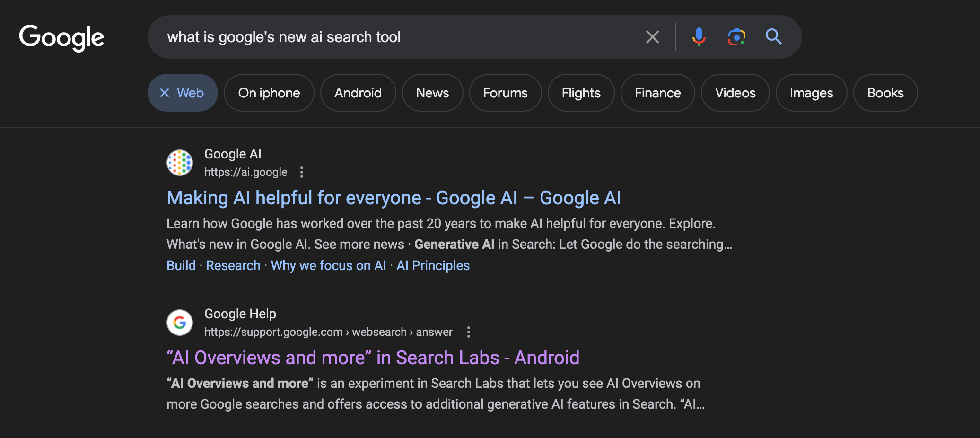Viewport: 980px width, 438px height.
Task: Click the Google AI site favicon
Action: [180, 163]
